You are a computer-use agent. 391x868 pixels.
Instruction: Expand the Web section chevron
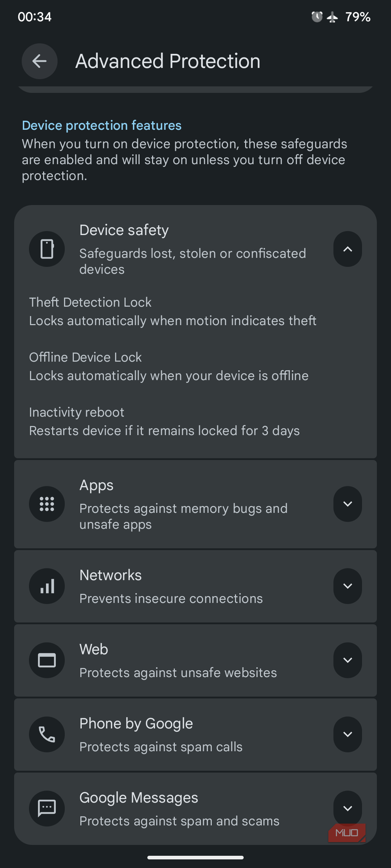click(347, 660)
